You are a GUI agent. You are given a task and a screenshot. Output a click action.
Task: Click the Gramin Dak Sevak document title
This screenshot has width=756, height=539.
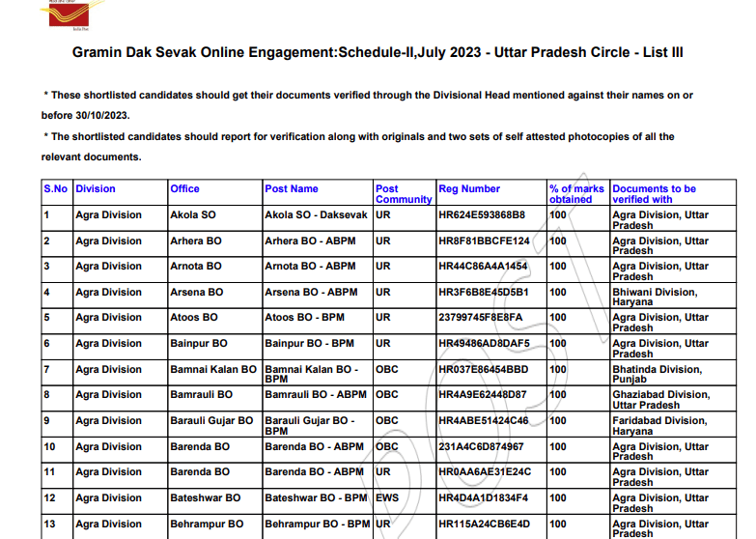click(378, 52)
